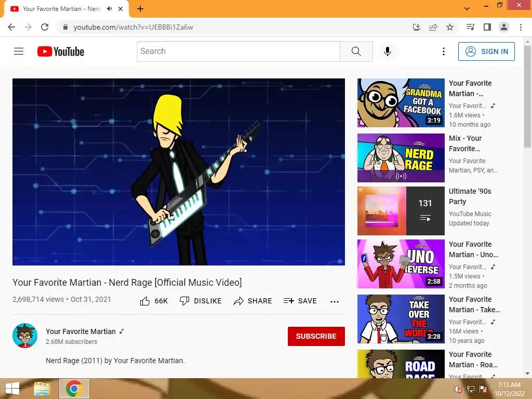This screenshot has height=399, width=532.
Task: Open Chrome media controls icon
Action: pyautogui.click(x=470, y=27)
